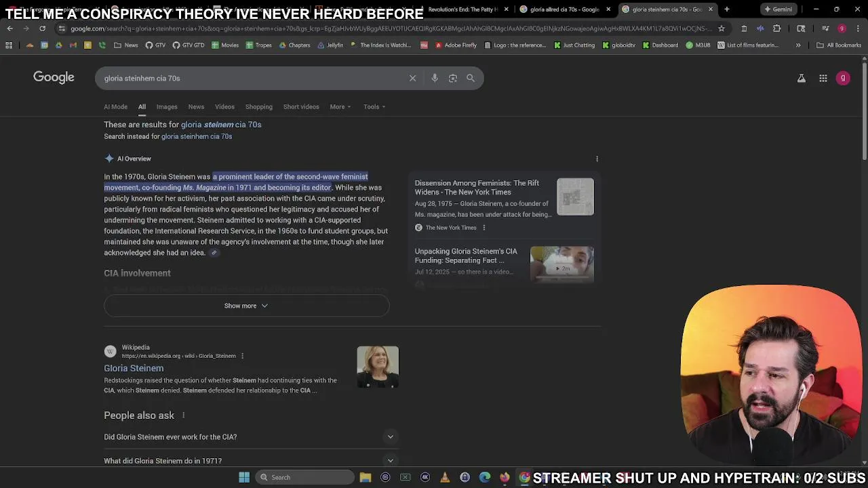Open Google Search Labs flask icon
Viewport: 868px width, 488px height.
click(x=801, y=79)
